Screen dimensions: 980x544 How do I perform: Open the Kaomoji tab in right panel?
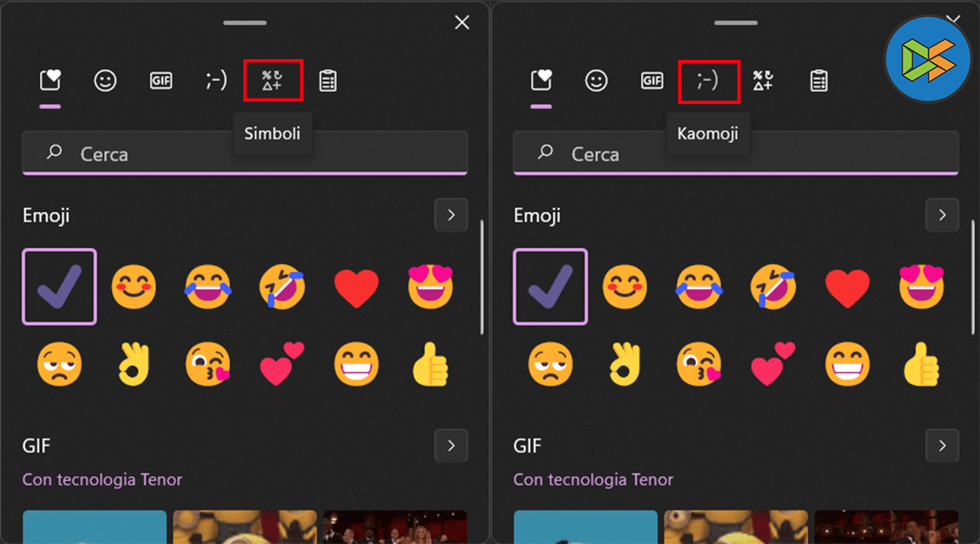tap(708, 81)
